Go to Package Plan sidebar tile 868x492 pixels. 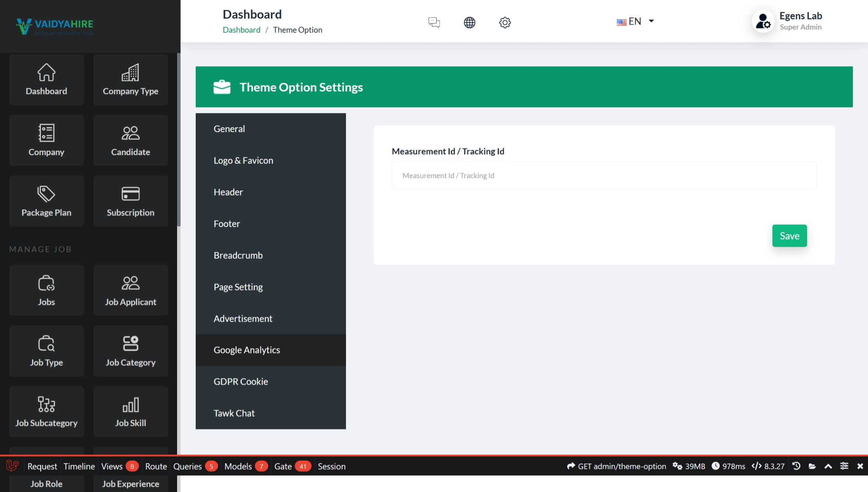(x=47, y=201)
